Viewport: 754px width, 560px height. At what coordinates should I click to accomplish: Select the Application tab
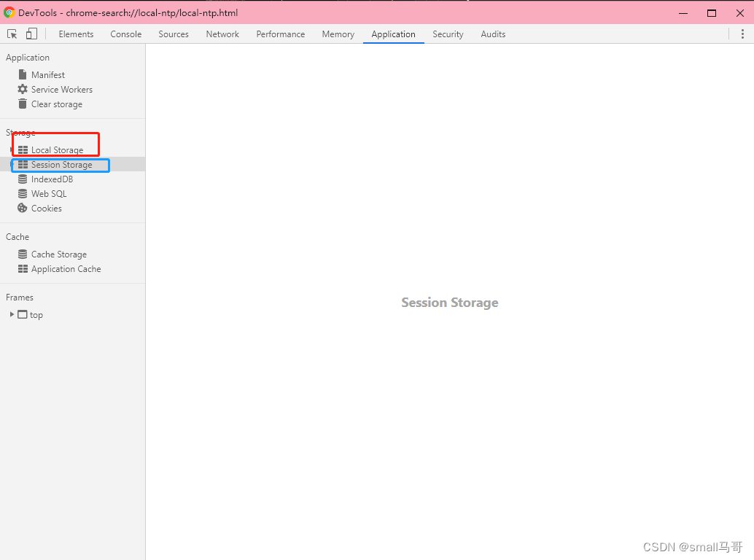393,34
